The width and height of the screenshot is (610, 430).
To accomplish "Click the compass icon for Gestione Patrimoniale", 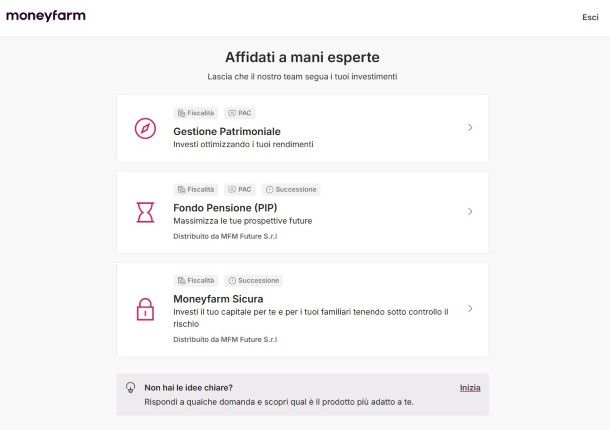I will pyautogui.click(x=145, y=128).
